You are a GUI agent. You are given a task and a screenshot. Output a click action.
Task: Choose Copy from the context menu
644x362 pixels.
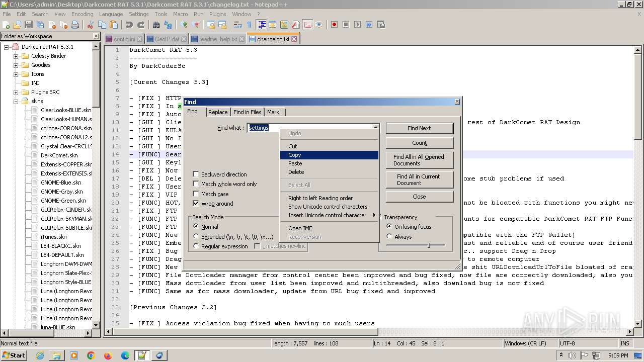[329, 155]
